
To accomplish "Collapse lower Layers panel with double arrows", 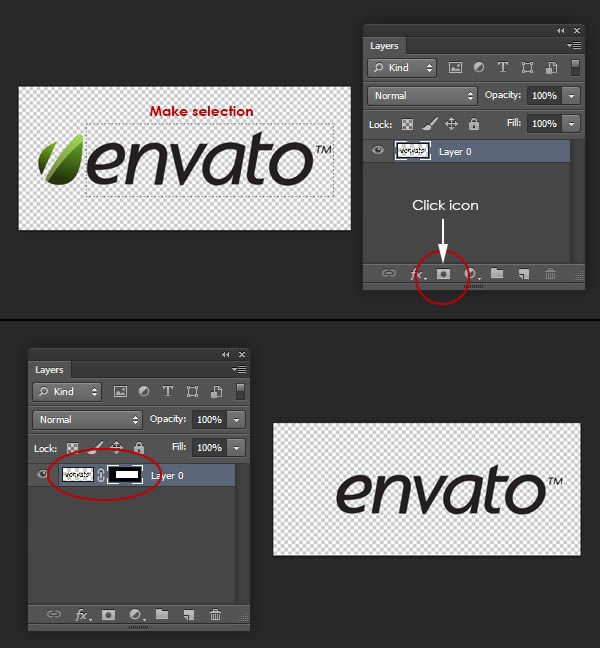I will click(225, 355).
